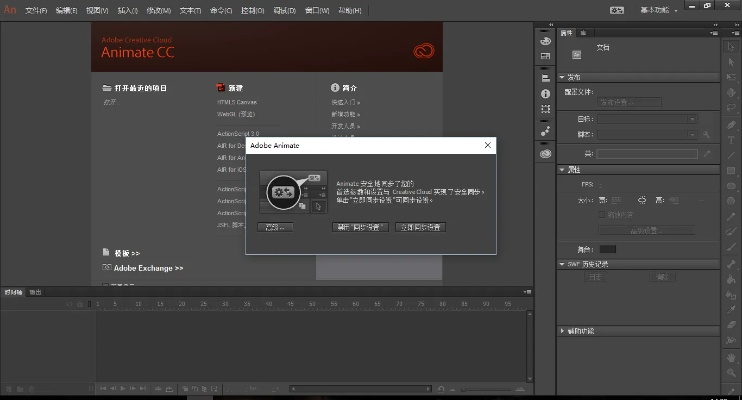Open the 编辑(E) menu
This screenshot has height=400, width=742.
pyautogui.click(x=66, y=10)
